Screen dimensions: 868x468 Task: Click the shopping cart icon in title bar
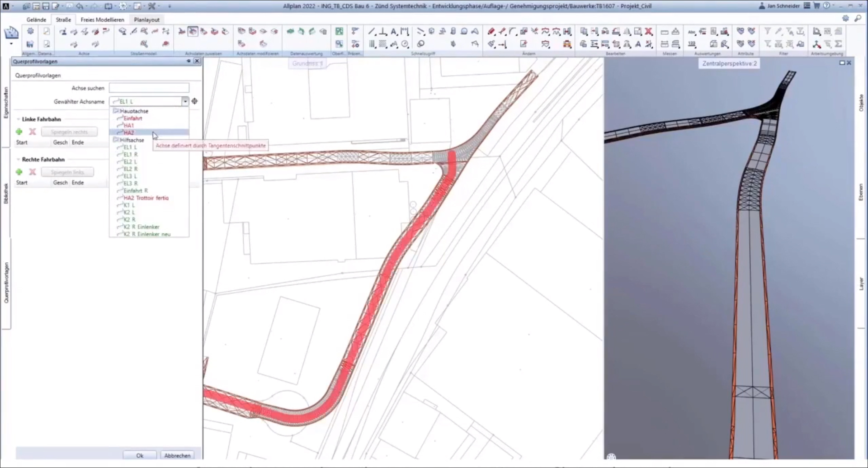816,6
